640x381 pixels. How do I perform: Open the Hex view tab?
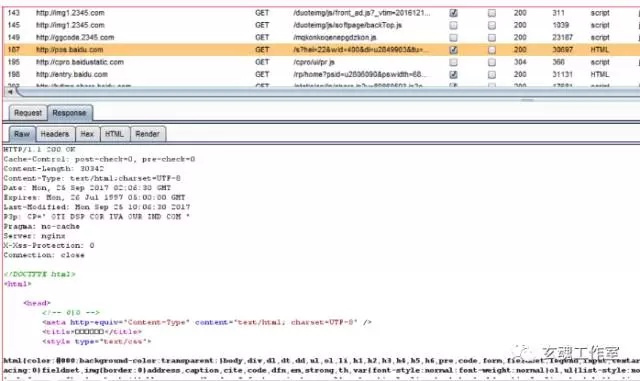point(87,134)
